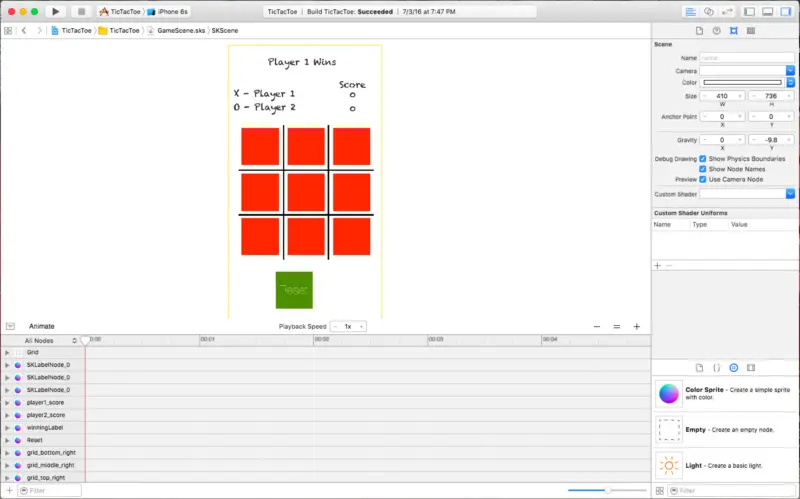Click the scene width Size field
This screenshot has height=499, width=800.
[722, 96]
